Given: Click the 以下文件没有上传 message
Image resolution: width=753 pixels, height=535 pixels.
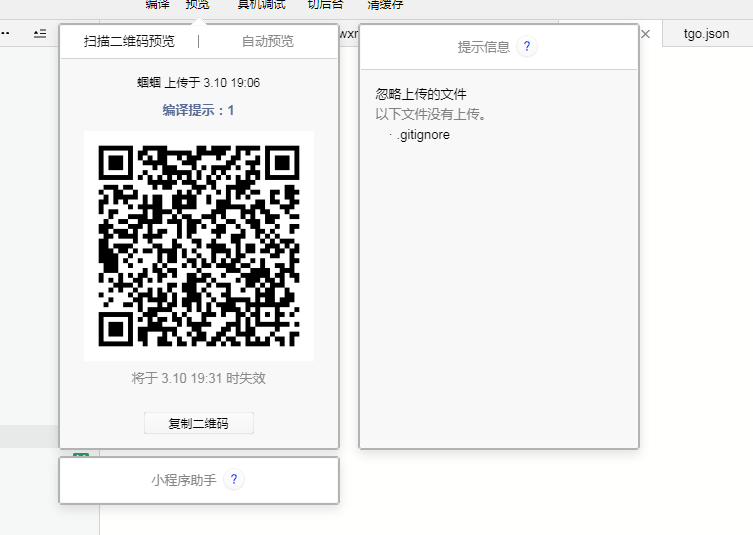Looking at the screenshot, I should [431, 114].
